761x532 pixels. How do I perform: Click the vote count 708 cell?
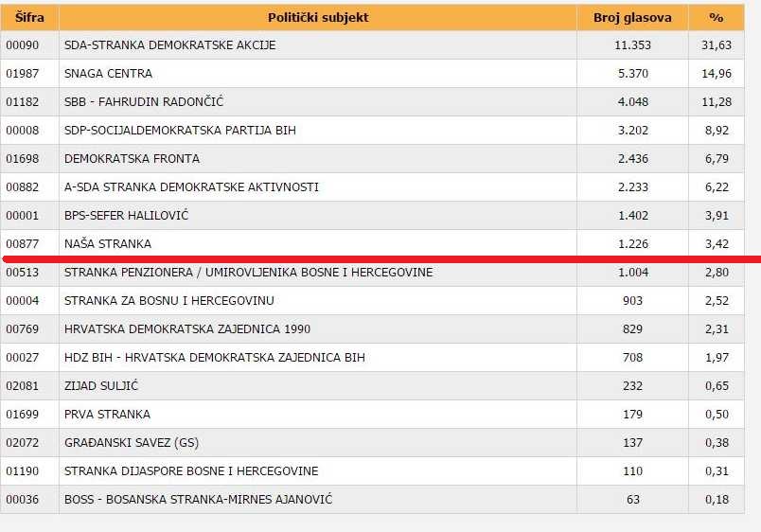click(632, 358)
